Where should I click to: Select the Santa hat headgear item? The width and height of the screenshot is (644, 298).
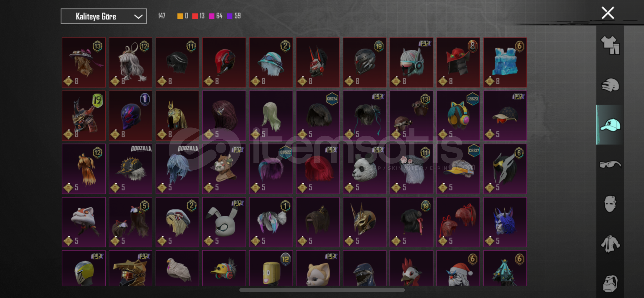(x=458, y=268)
